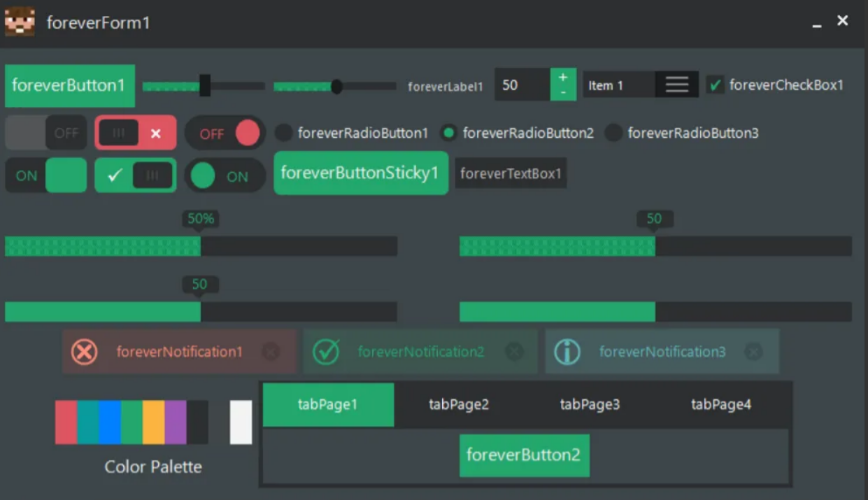Uncheck the foreverCheckBox1 checkbox
The width and height of the screenshot is (868, 500).
[x=716, y=85]
